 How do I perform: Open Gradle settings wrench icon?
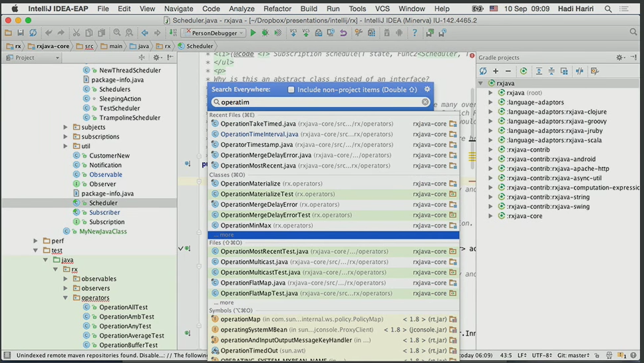(x=595, y=71)
